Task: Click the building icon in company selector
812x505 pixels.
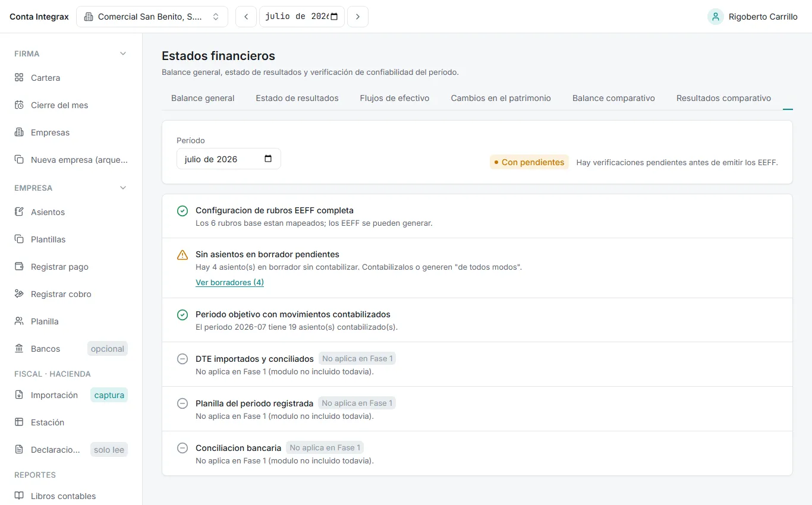Action: coord(89,17)
